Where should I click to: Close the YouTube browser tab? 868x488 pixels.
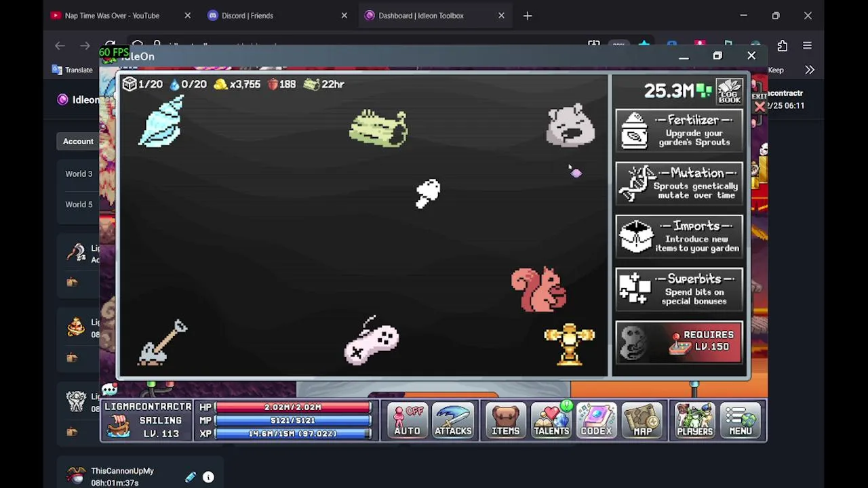(x=188, y=16)
